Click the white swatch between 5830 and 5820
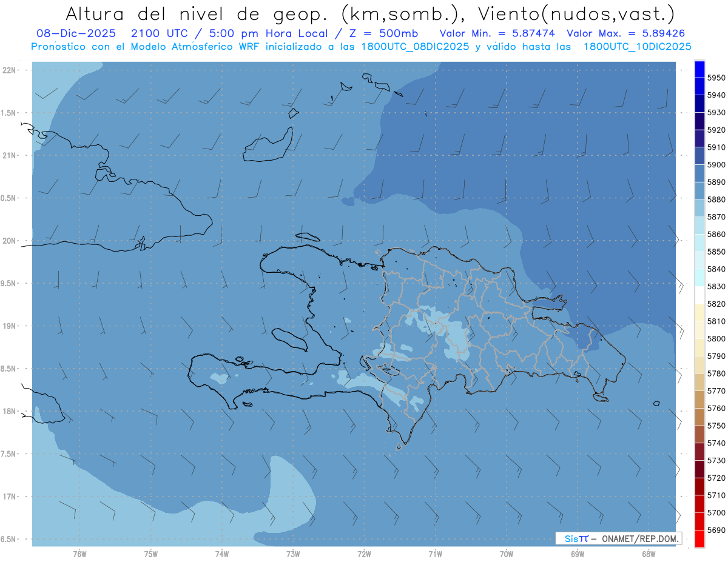This screenshot has height=562, width=728. [699, 295]
